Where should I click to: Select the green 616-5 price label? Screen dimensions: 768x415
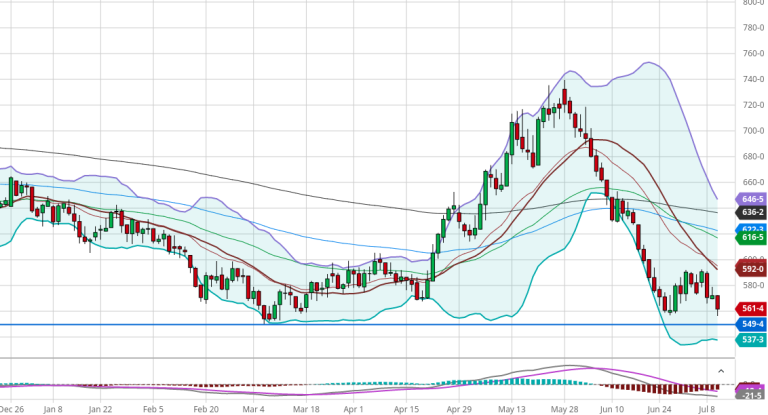pos(752,238)
